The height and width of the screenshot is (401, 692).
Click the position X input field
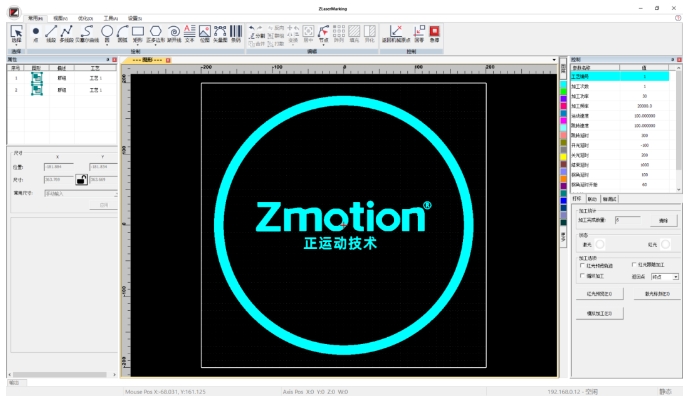coord(59,167)
